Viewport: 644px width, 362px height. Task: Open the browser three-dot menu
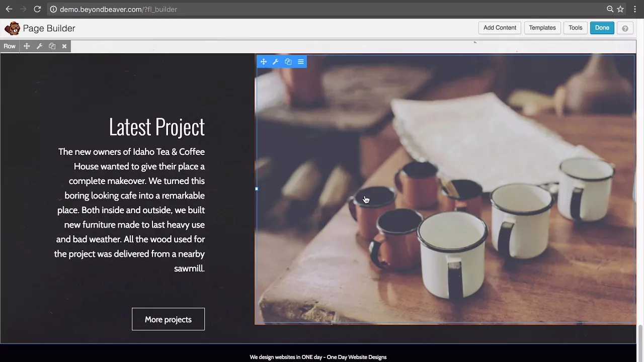point(635,9)
